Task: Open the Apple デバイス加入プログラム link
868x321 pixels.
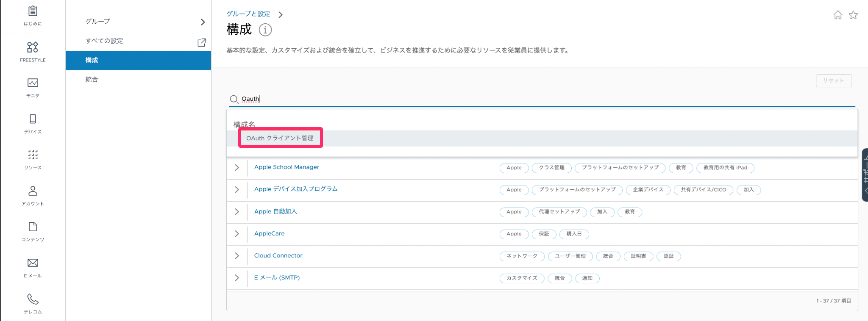Action: point(296,189)
